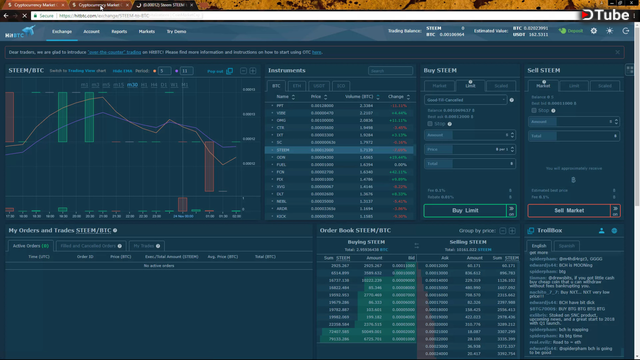Click the EMA period 11 input
This screenshot has height=360, width=640.
[187, 71]
